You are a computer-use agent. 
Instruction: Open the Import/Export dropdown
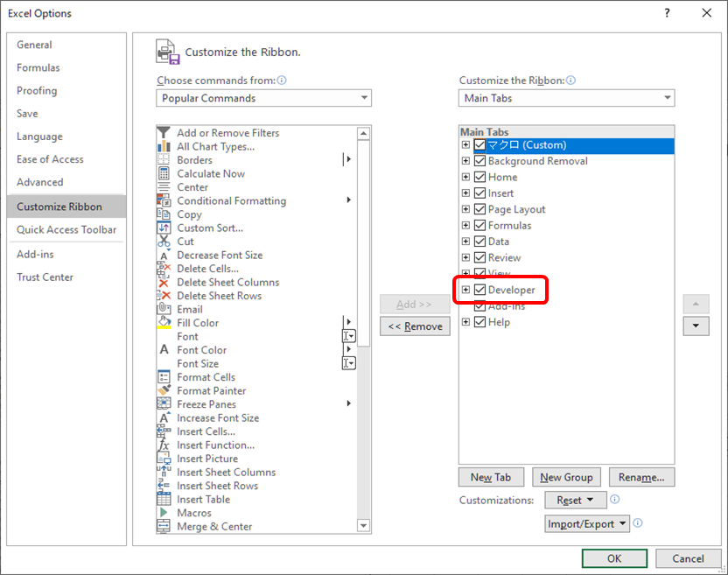[x=587, y=524]
